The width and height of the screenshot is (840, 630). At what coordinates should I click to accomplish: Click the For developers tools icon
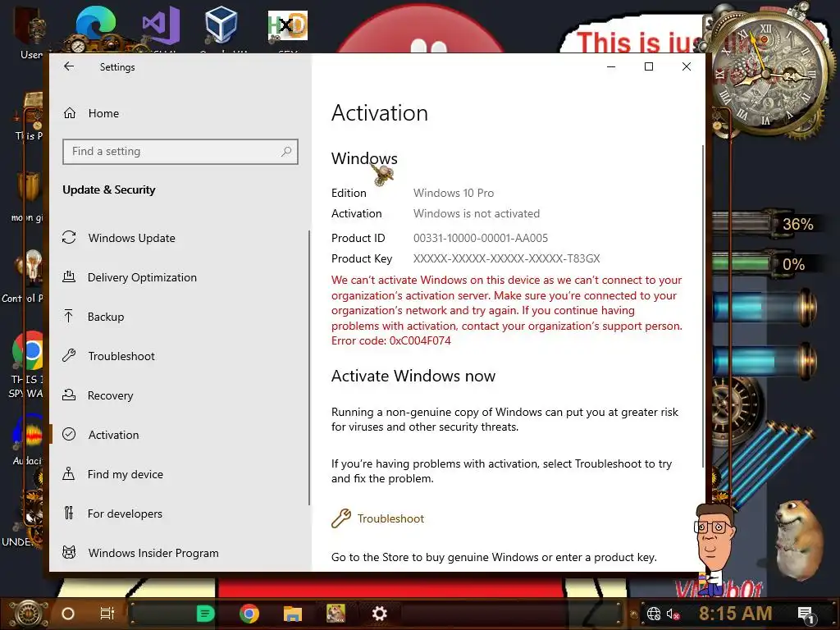click(x=69, y=513)
